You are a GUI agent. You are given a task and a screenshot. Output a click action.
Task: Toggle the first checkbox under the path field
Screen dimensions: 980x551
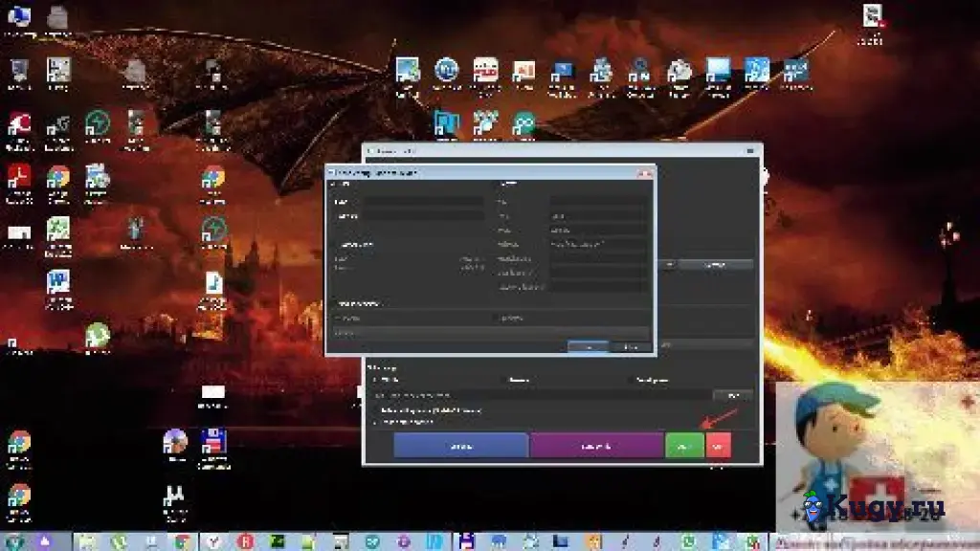(x=375, y=410)
